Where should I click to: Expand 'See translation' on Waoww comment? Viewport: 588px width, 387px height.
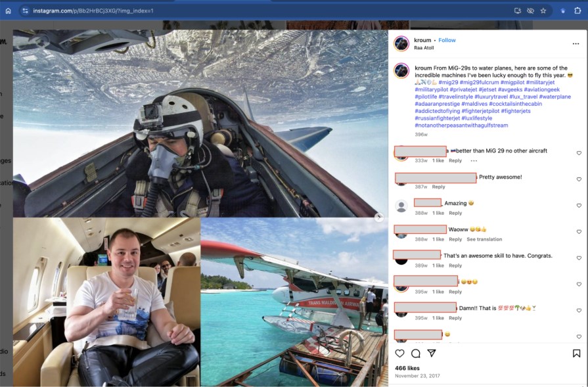point(484,239)
